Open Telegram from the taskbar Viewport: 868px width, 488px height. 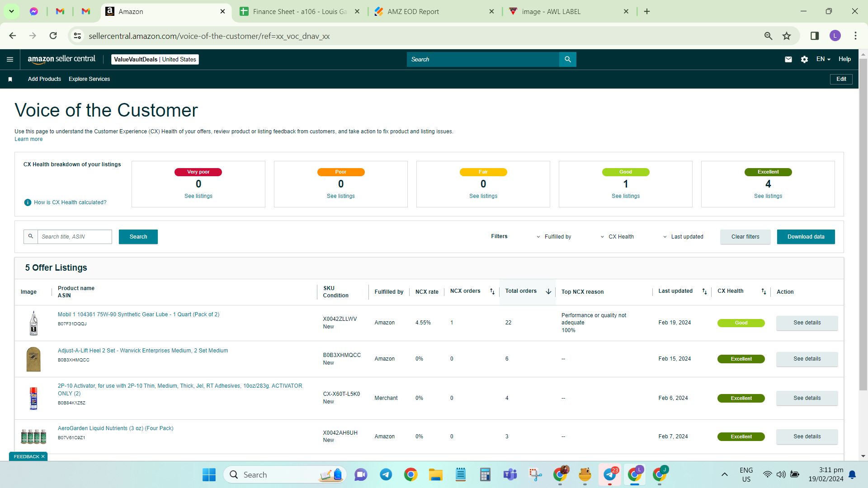click(386, 474)
